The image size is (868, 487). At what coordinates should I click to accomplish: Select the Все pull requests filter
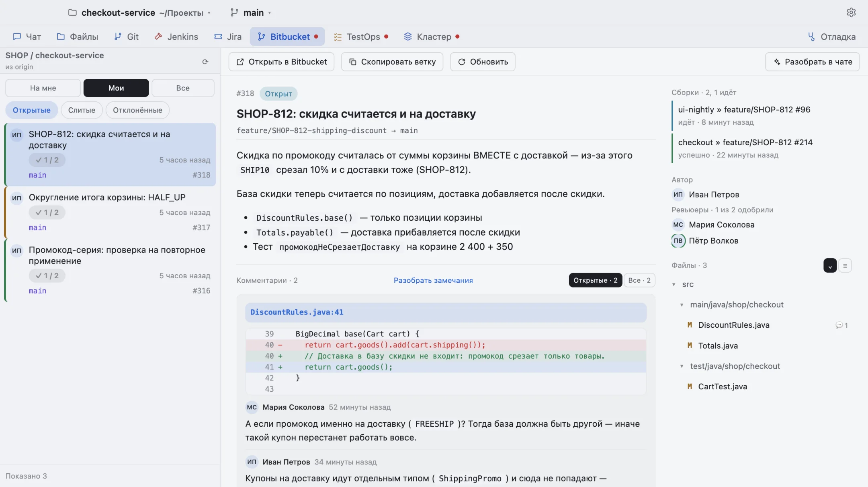click(x=183, y=88)
